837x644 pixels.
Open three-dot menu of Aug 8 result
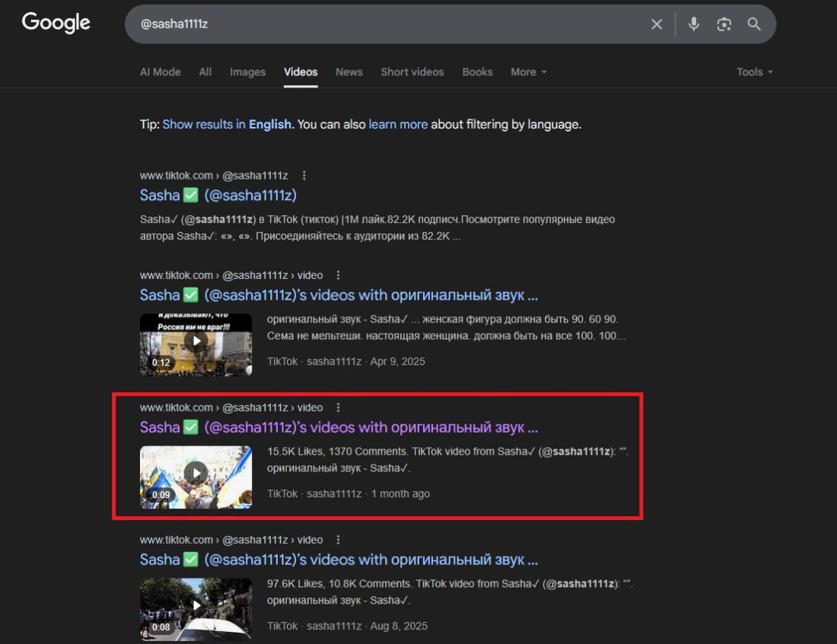point(339,540)
